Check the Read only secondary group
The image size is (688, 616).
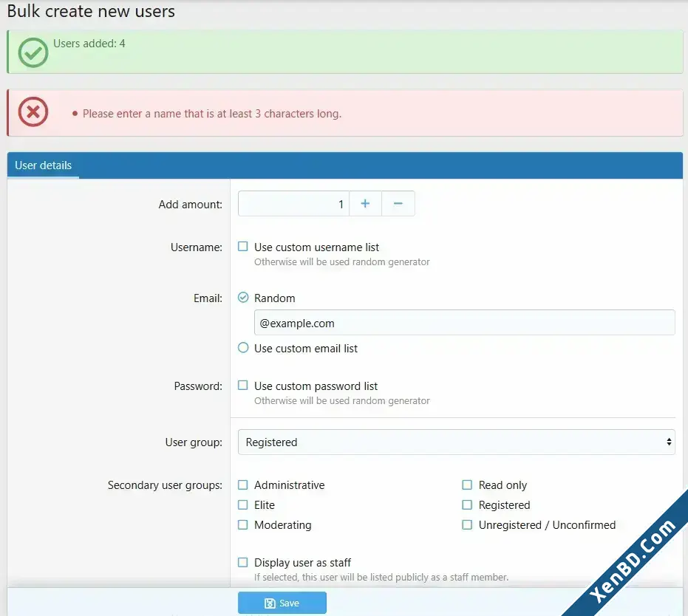click(467, 485)
